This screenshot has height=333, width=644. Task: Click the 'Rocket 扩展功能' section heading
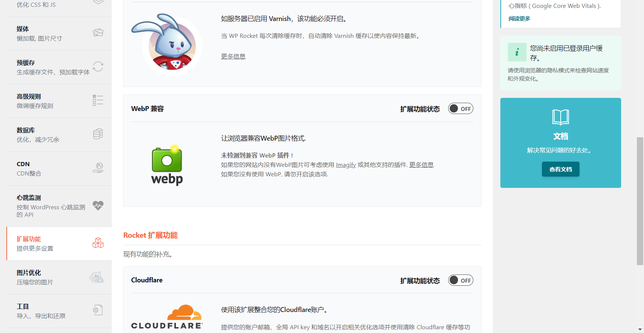(150, 235)
